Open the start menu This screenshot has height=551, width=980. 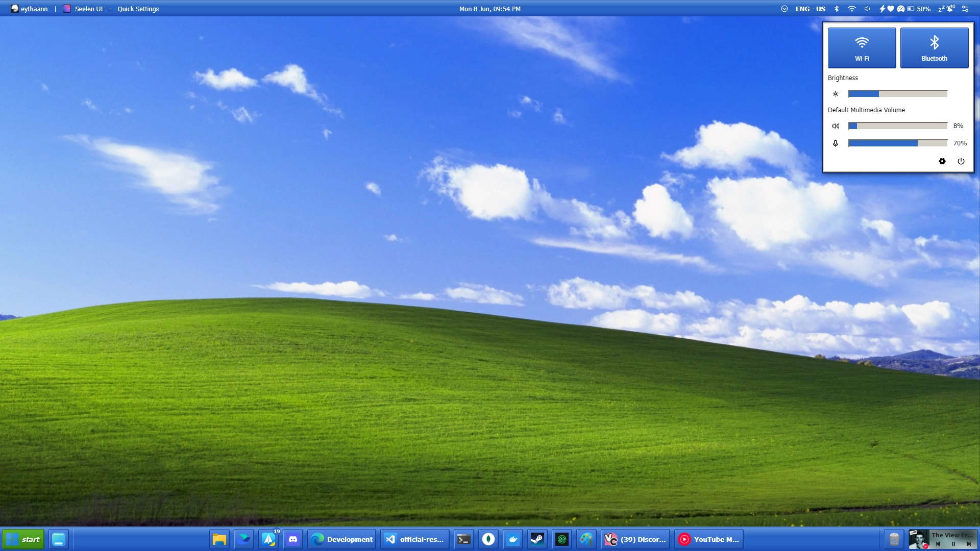tap(23, 539)
